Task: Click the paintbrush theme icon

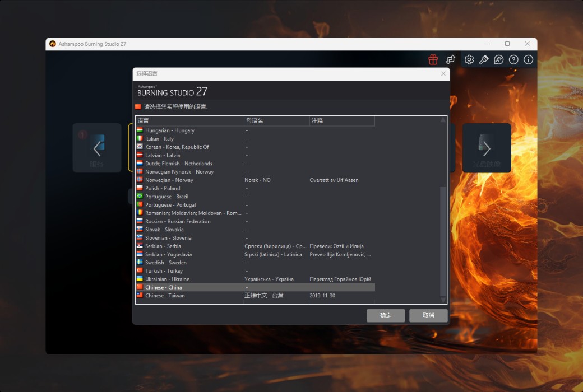Action: 484,59
